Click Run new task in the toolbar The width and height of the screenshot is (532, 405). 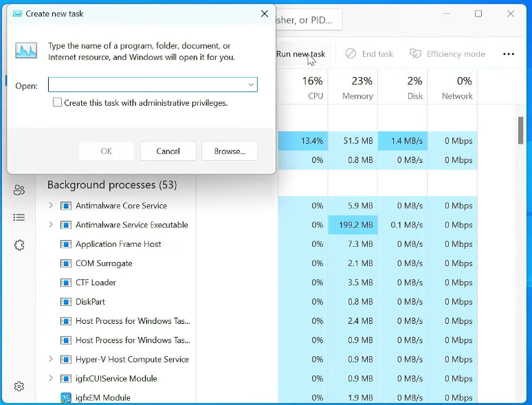click(x=300, y=54)
